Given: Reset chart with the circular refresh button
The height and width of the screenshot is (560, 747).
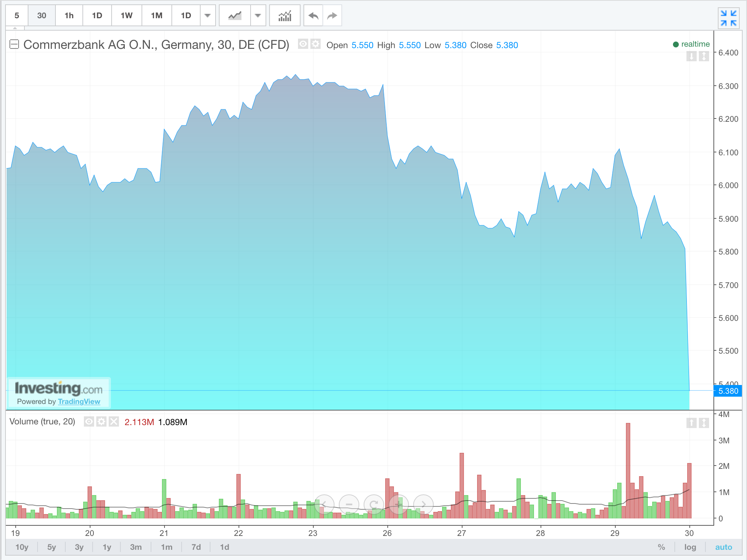Looking at the screenshot, I should click(374, 505).
